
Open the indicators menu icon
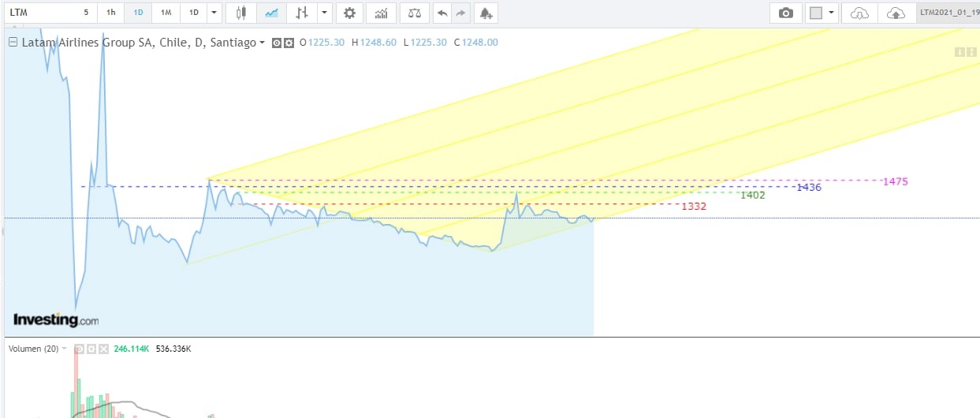click(382, 13)
